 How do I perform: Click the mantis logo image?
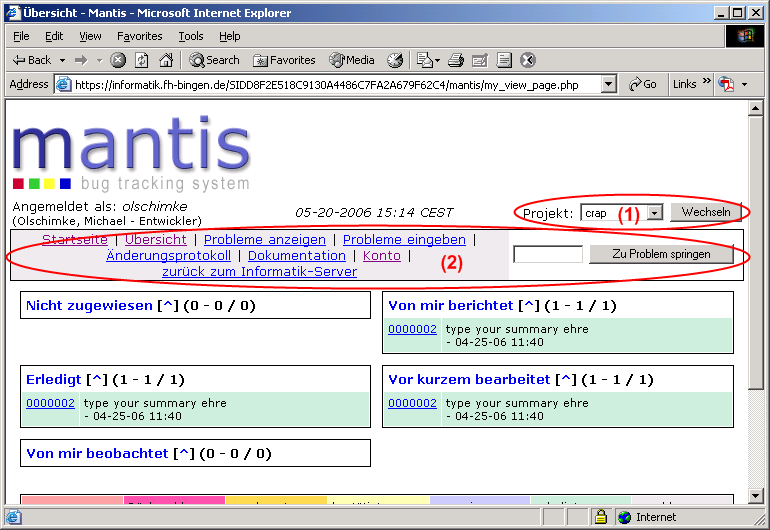coord(131,153)
